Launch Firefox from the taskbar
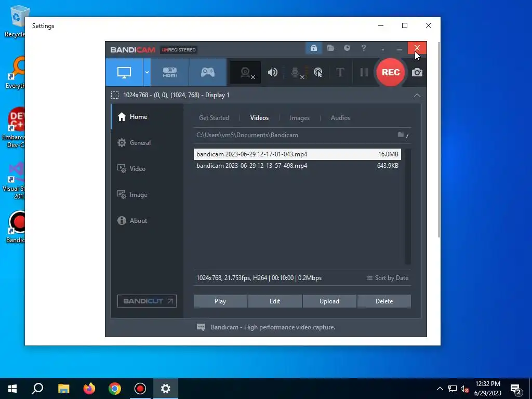The width and height of the screenshot is (532, 399). pos(89,389)
